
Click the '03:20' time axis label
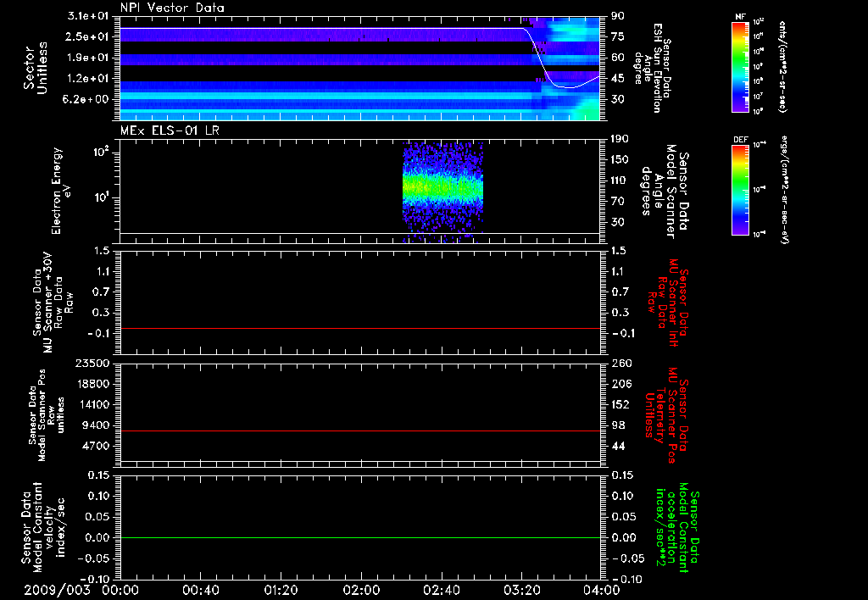click(521, 591)
